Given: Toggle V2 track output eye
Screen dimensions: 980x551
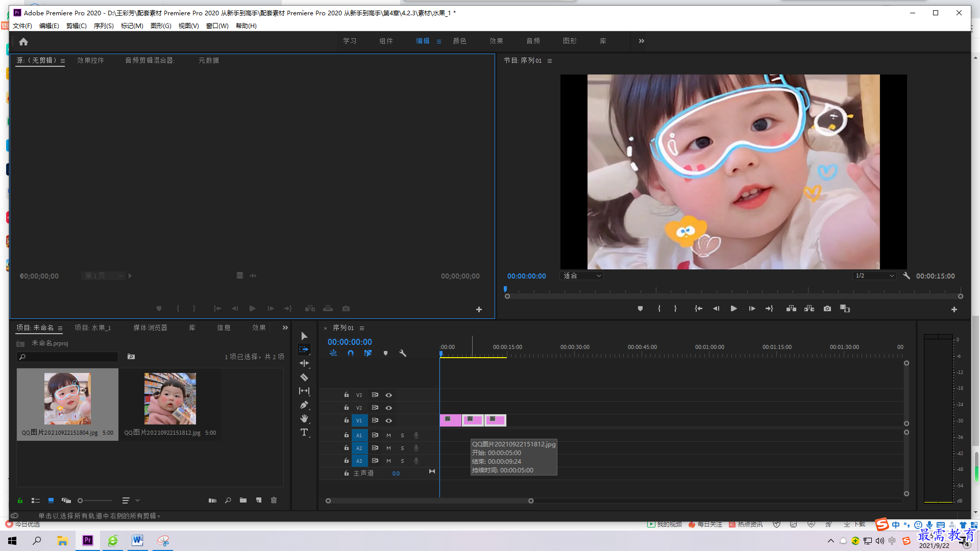Looking at the screenshot, I should click(x=388, y=408).
